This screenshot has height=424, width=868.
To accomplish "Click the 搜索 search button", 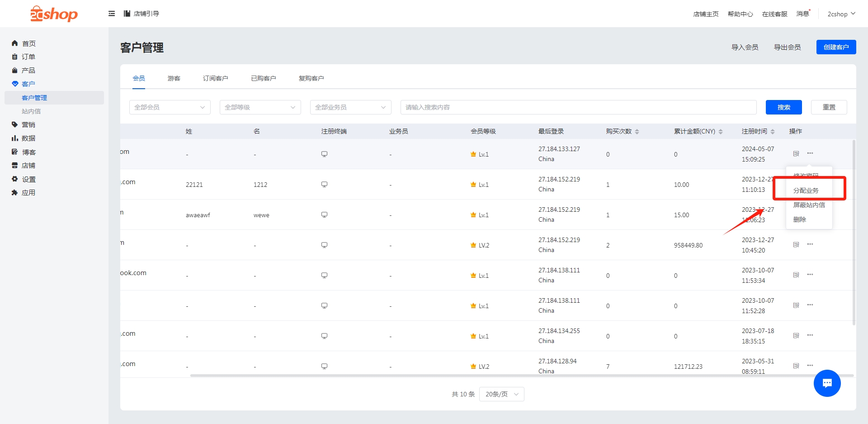I will click(x=784, y=107).
